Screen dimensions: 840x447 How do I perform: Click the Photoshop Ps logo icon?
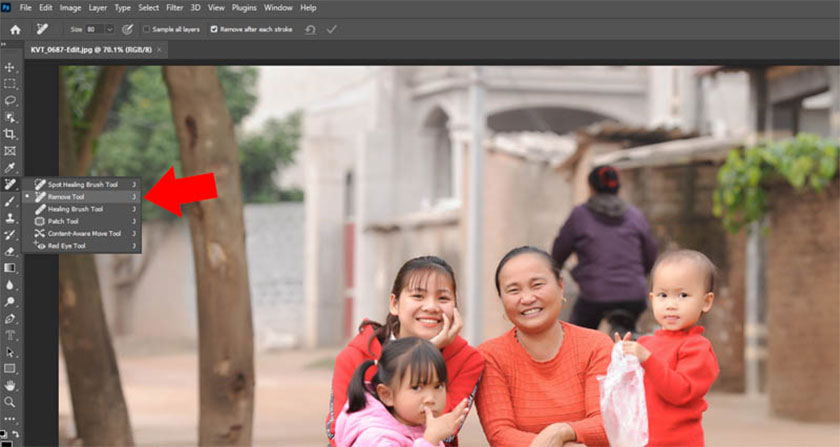[6, 8]
